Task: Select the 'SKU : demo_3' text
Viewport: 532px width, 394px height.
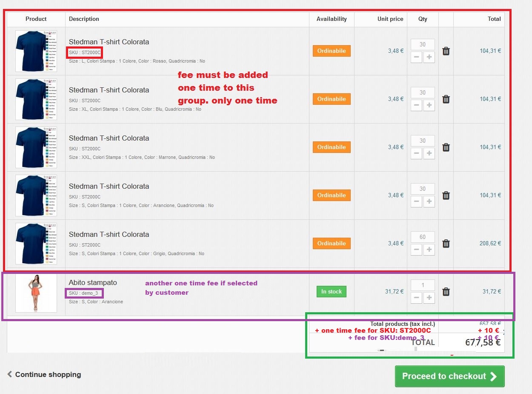Action: tap(83, 293)
